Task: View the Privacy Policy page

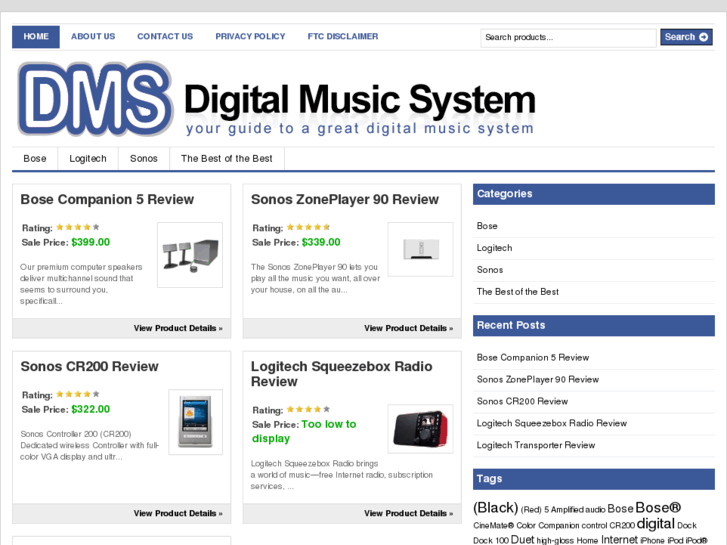Action: coord(250,37)
